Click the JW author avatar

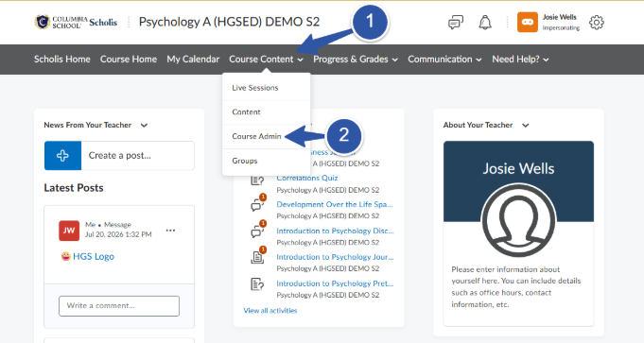tap(69, 231)
